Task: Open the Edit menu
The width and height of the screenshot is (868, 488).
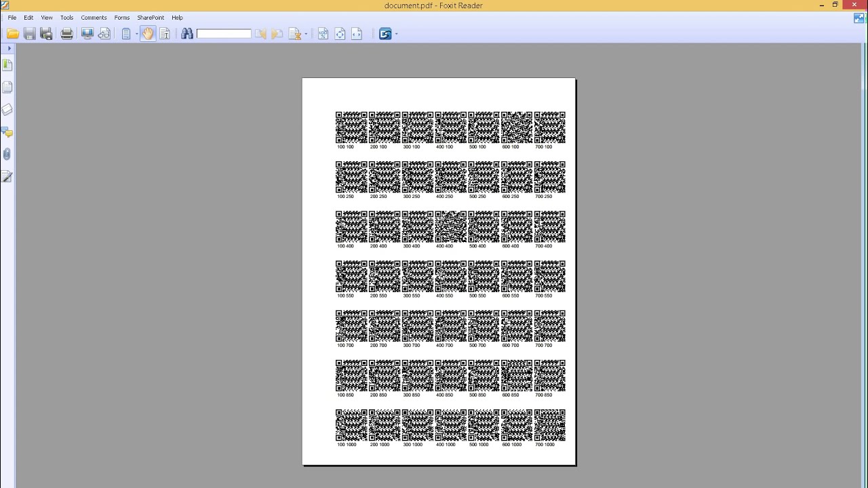Action: 28,18
